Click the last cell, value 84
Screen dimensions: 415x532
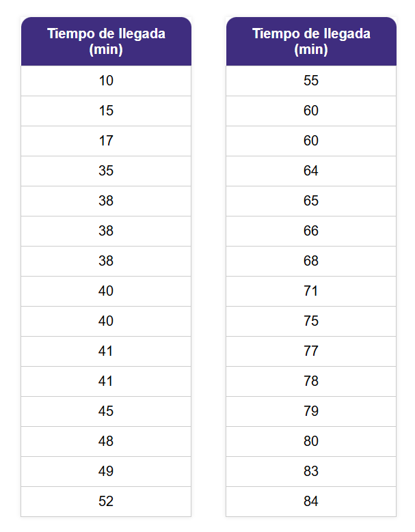[x=311, y=501]
